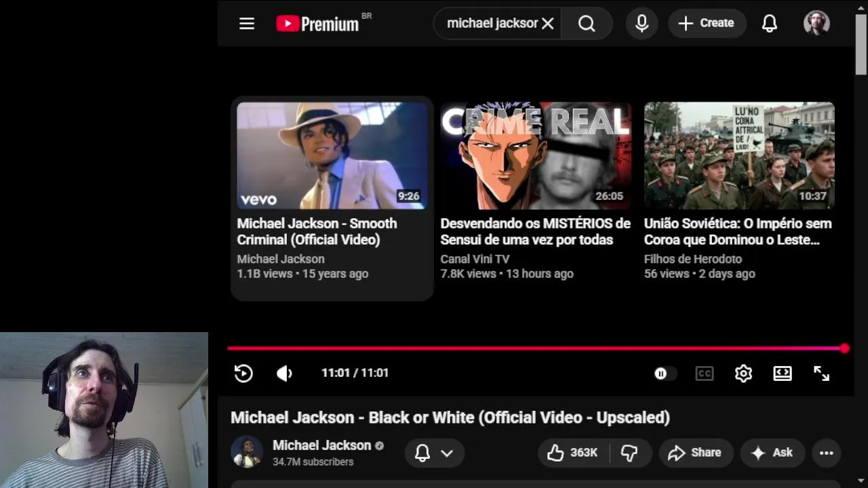This screenshot has height=488, width=868.
Task: Dislike the video
Action: pyautogui.click(x=630, y=453)
